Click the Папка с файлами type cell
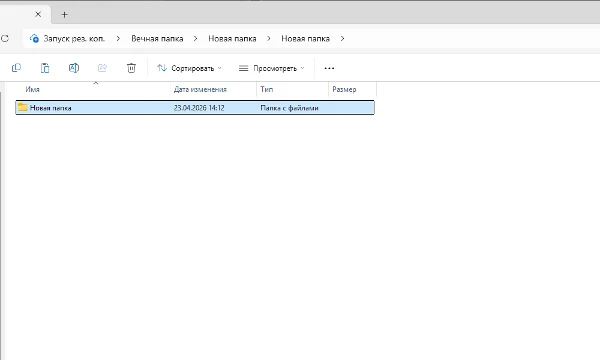 [x=289, y=108]
